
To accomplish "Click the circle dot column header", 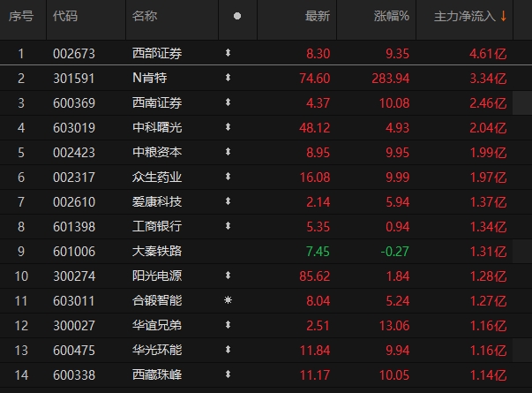I will (237, 16).
